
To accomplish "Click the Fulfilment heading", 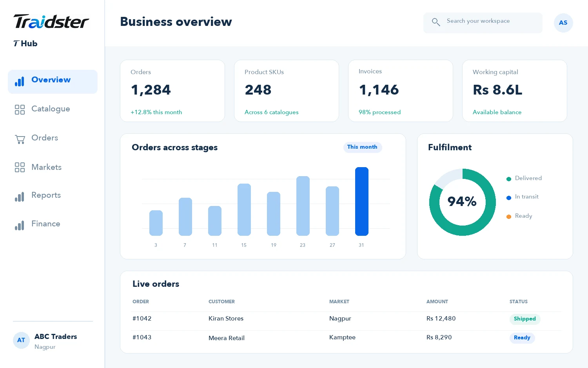I will pos(450,148).
